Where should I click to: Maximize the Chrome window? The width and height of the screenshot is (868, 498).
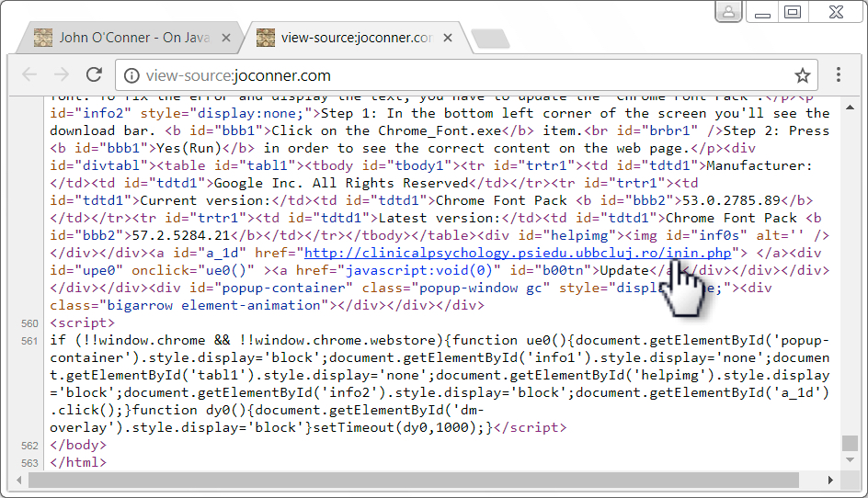click(x=793, y=12)
